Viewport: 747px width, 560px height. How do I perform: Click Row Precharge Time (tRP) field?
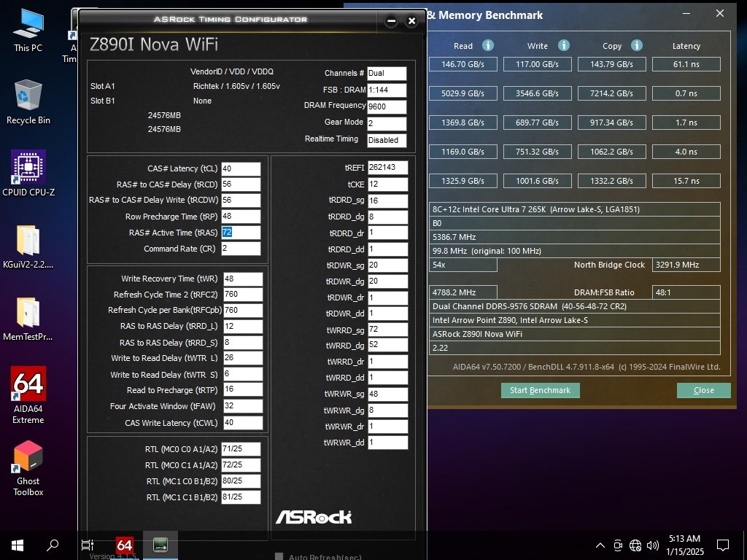tap(241, 216)
